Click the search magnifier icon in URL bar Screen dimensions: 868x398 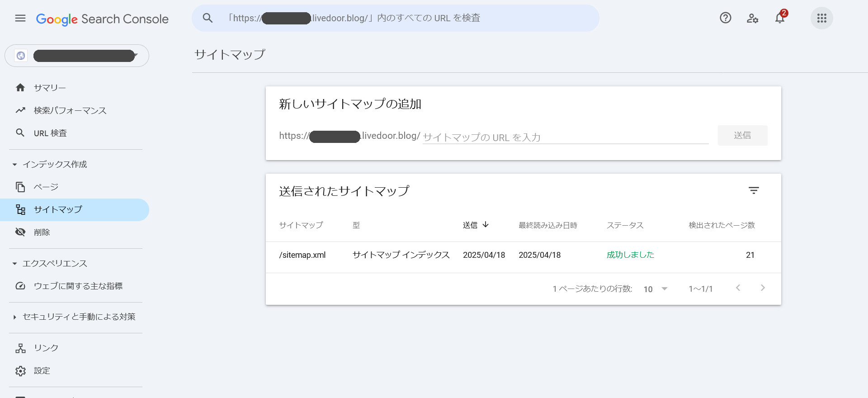coord(208,18)
